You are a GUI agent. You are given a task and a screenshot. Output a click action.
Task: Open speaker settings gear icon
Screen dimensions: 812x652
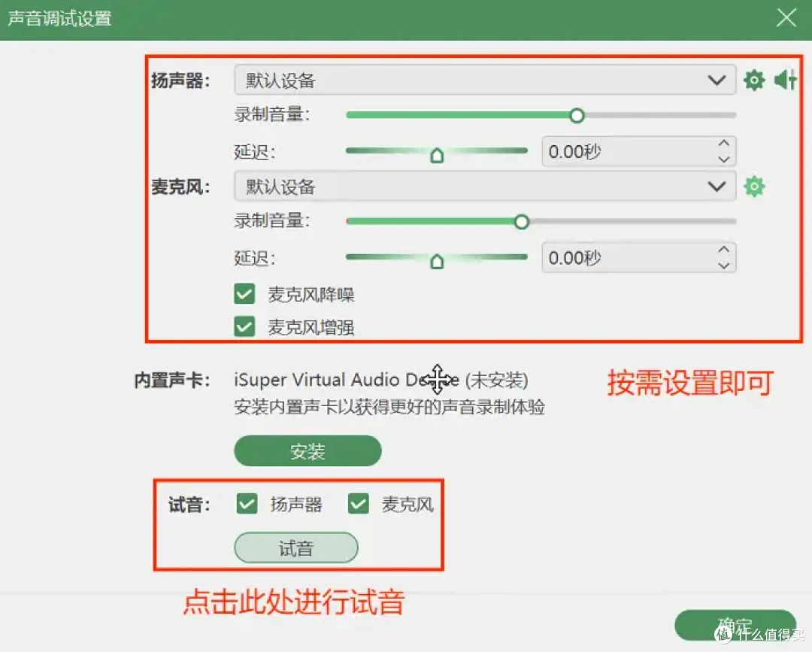(754, 80)
